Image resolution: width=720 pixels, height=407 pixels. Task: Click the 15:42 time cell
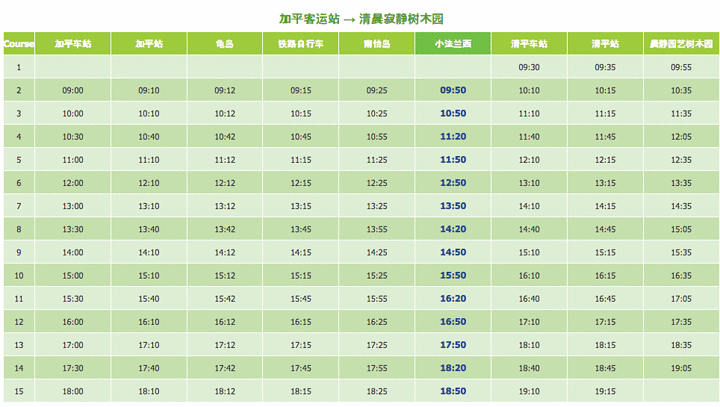point(225,299)
